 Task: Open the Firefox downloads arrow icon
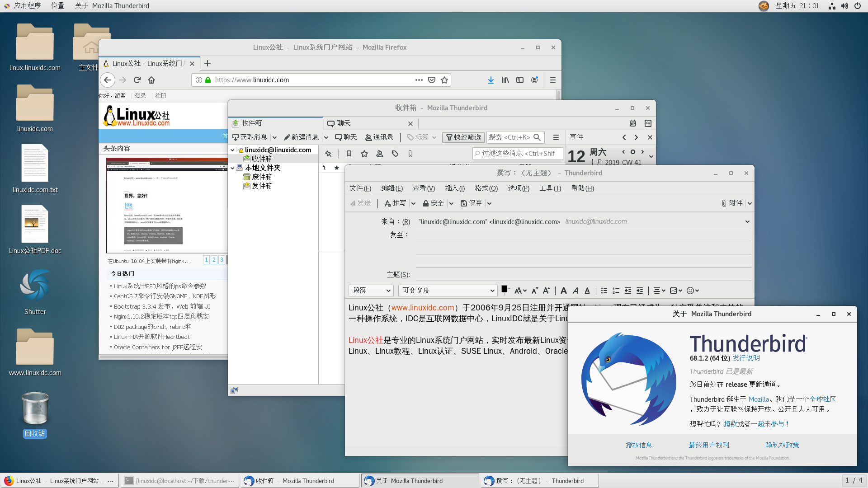pyautogui.click(x=491, y=80)
